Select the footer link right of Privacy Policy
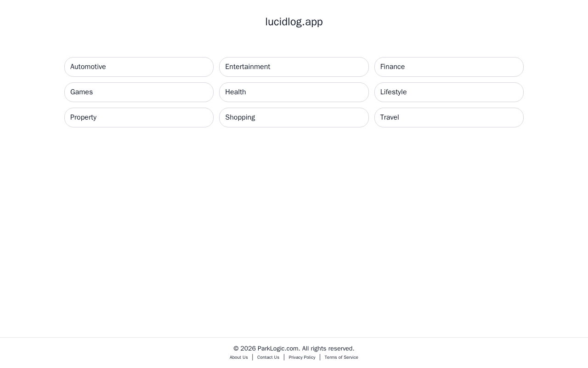This screenshot has height=368, width=588. [341, 357]
